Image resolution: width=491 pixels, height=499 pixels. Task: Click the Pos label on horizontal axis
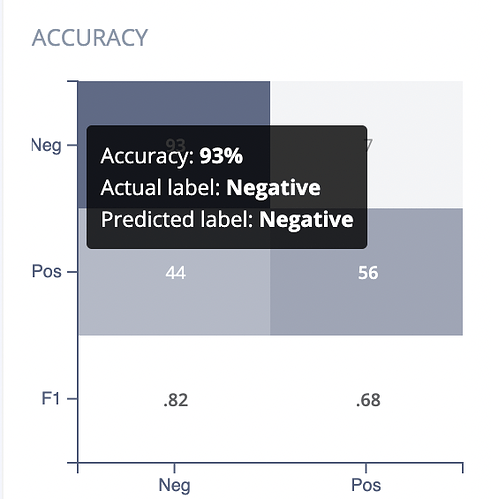pyautogui.click(x=366, y=485)
